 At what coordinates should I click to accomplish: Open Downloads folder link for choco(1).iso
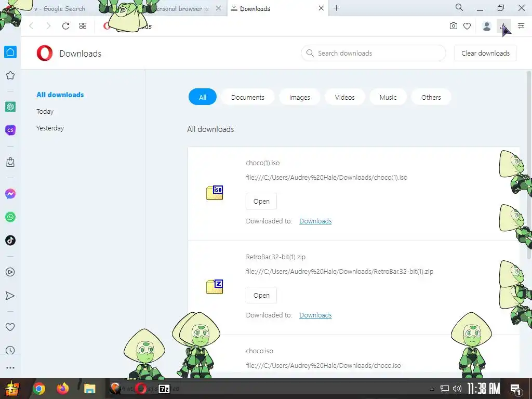pos(315,221)
